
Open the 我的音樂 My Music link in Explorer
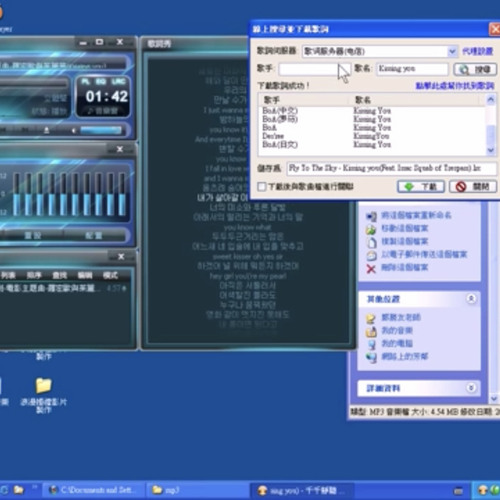coord(397,330)
